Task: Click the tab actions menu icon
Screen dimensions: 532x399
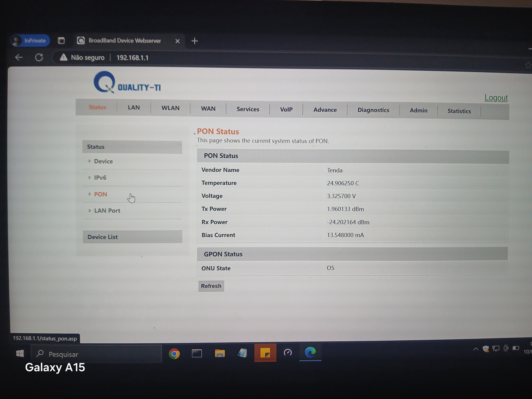Action: [x=61, y=41]
